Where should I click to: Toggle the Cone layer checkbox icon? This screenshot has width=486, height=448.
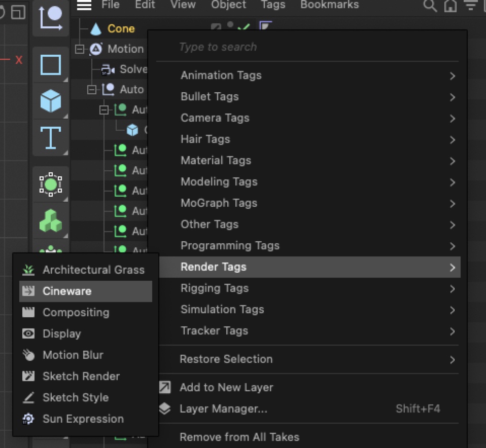pyautogui.click(x=216, y=28)
